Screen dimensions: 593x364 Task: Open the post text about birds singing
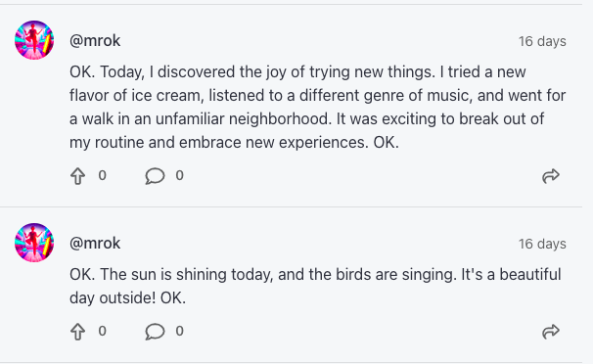point(315,286)
